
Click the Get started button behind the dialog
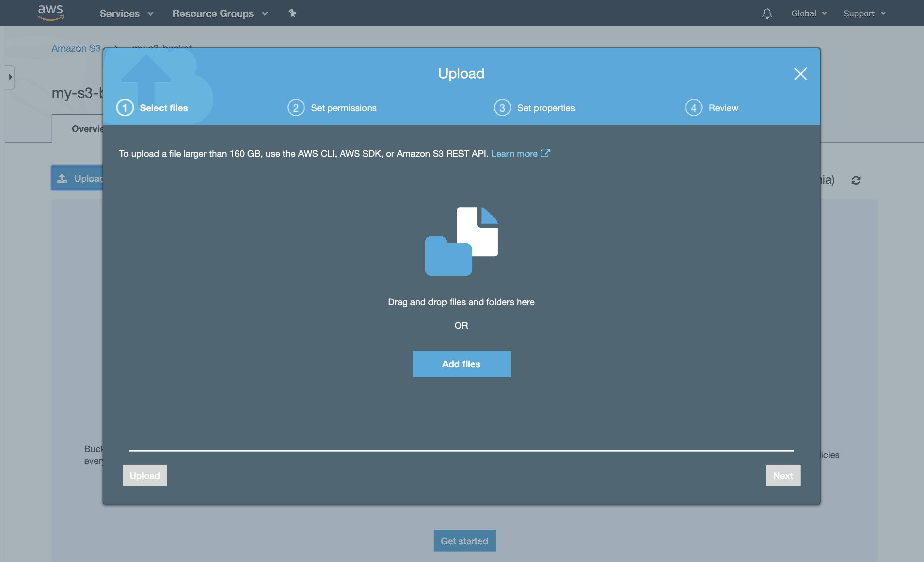pyautogui.click(x=464, y=541)
